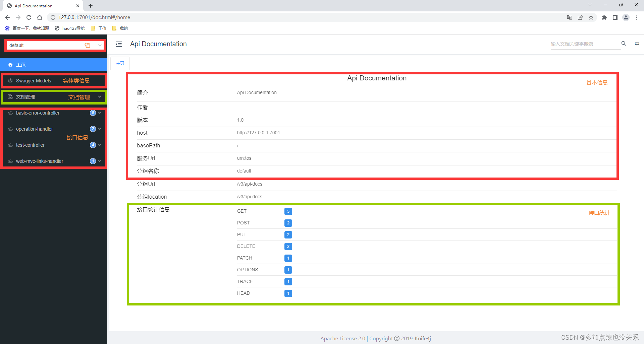Click the HEAD count badge 1
The image size is (644, 344).
click(x=288, y=293)
